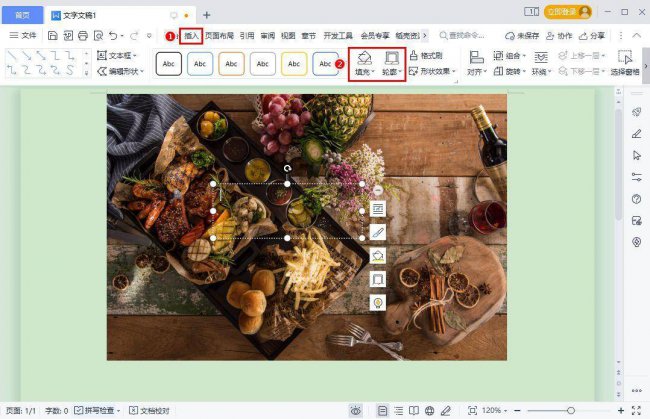Click the print icon in quick access toolbar
This screenshot has width=650, height=419.
pos(83,36)
